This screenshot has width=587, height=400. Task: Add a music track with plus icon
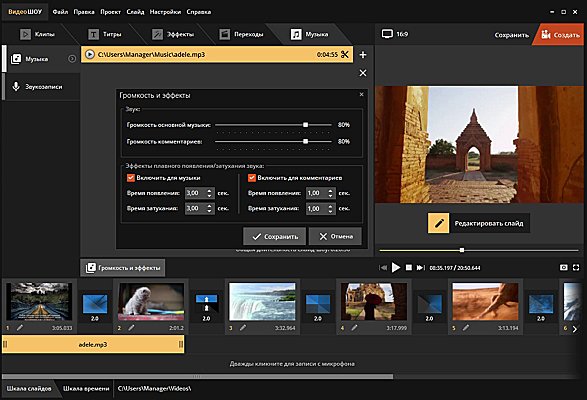363,55
